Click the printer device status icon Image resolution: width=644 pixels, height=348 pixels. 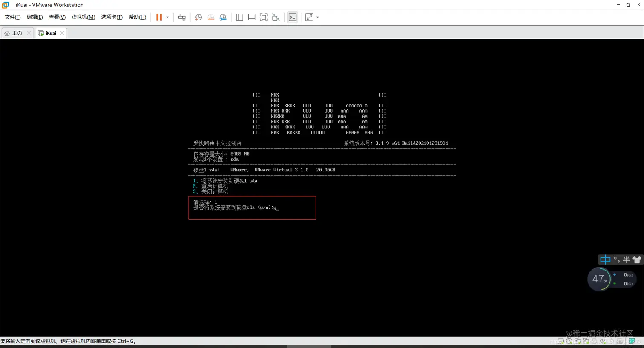tap(594, 341)
